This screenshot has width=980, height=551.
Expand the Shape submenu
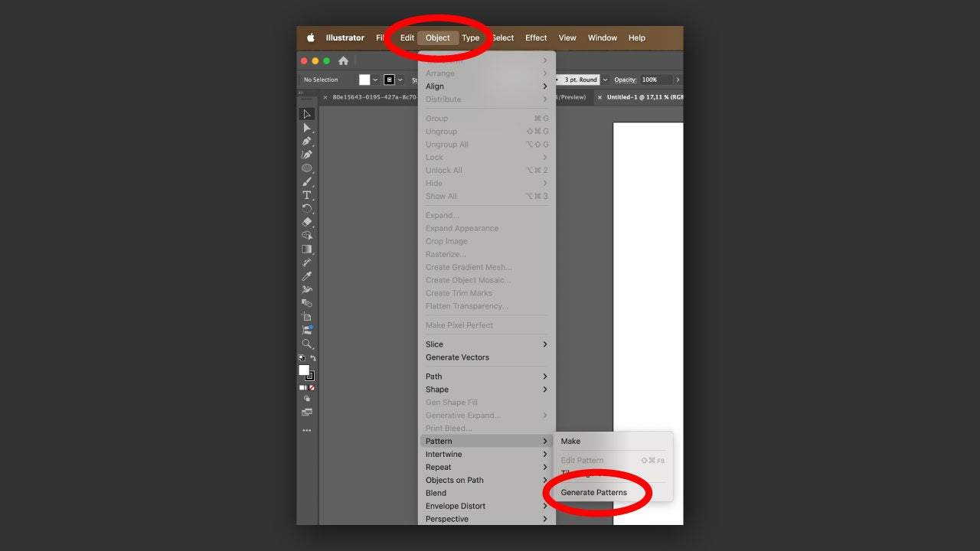(487, 390)
